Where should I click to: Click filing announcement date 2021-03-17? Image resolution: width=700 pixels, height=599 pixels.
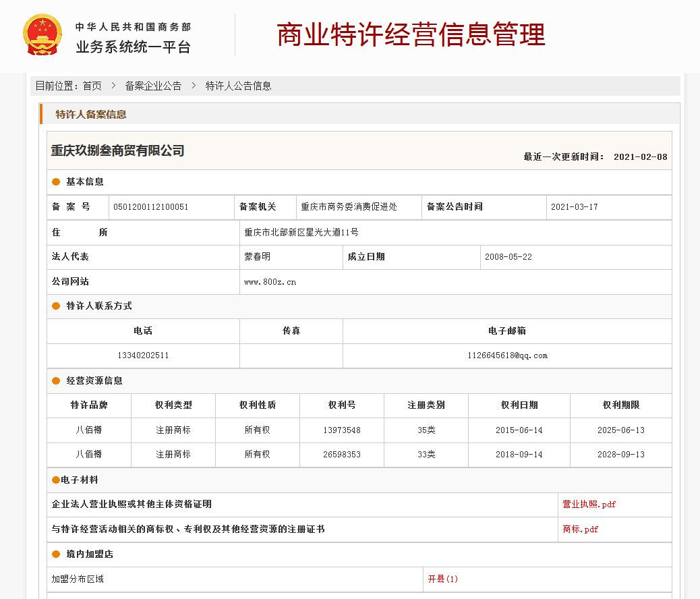point(574,207)
